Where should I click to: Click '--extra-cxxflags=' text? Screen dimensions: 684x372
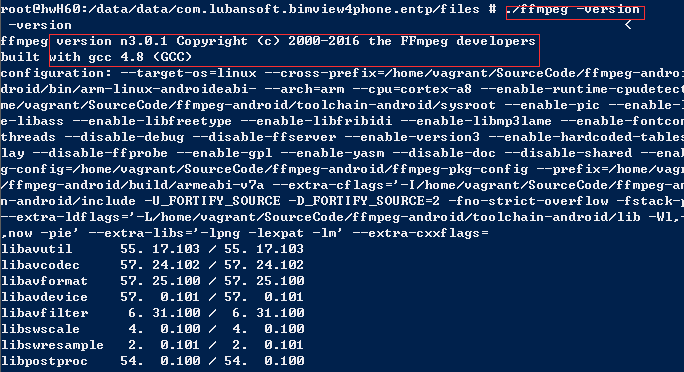click(x=420, y=233)
